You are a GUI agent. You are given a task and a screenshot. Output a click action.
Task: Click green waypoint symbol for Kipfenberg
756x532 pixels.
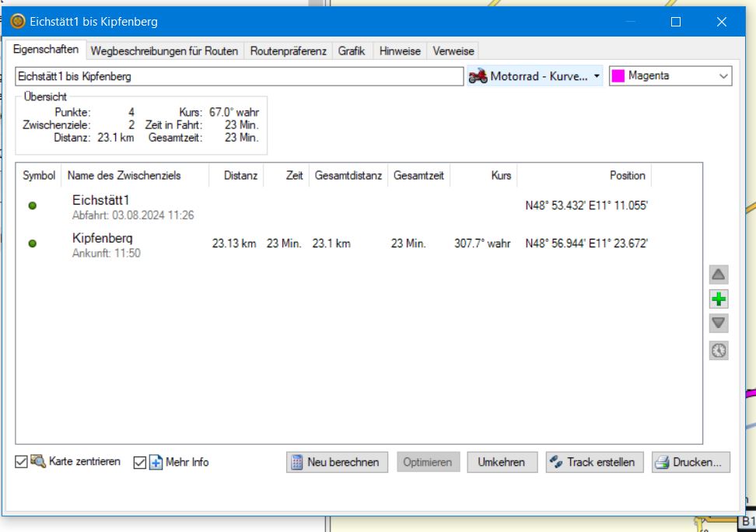[x=33, y=243]
